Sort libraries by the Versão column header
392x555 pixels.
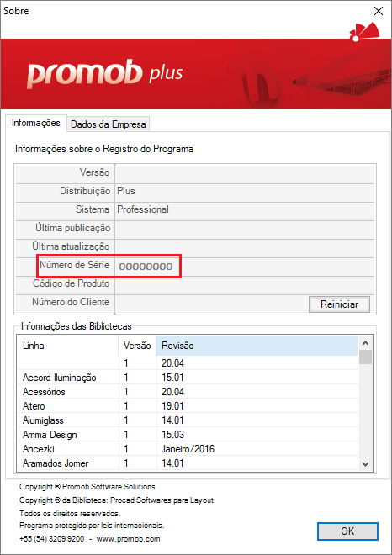(x=137, y=346)
